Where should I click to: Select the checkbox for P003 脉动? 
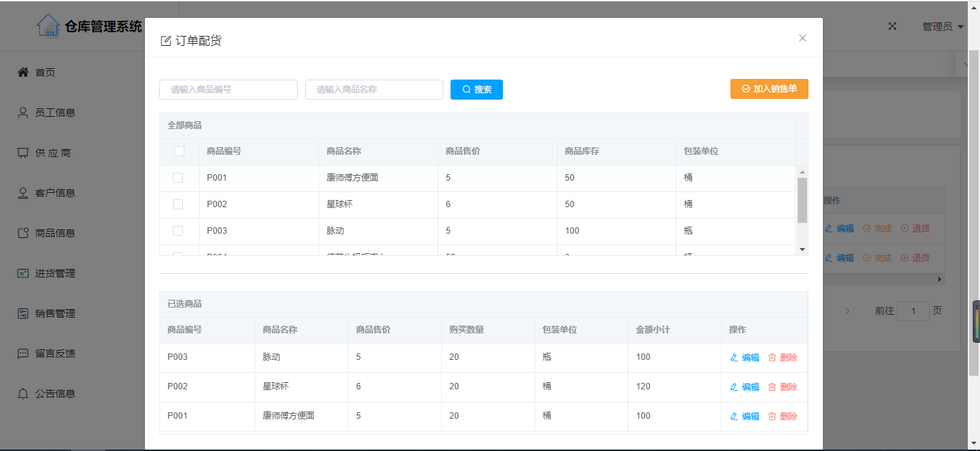click(x=178, y=231)
